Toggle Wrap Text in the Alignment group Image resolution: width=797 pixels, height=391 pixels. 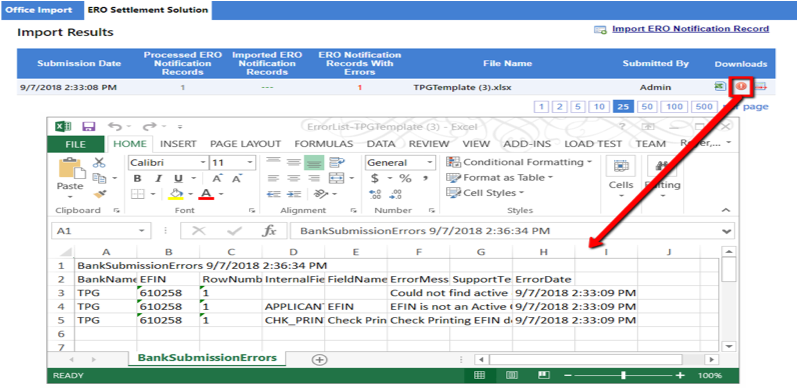tap(336, 162)
